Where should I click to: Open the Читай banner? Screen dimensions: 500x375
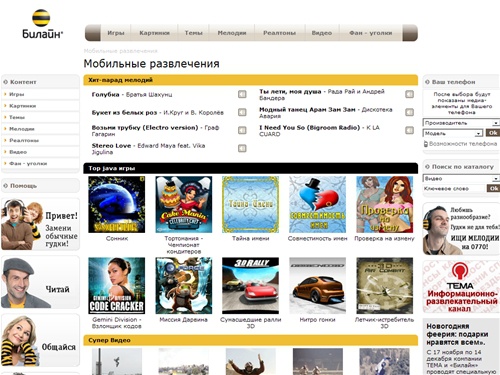[40, 282]
